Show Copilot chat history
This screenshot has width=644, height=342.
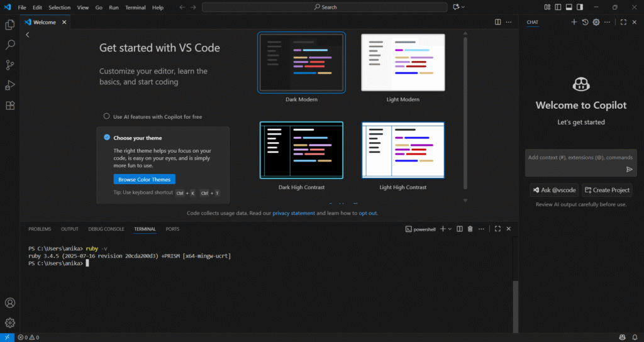pos(585,22)
